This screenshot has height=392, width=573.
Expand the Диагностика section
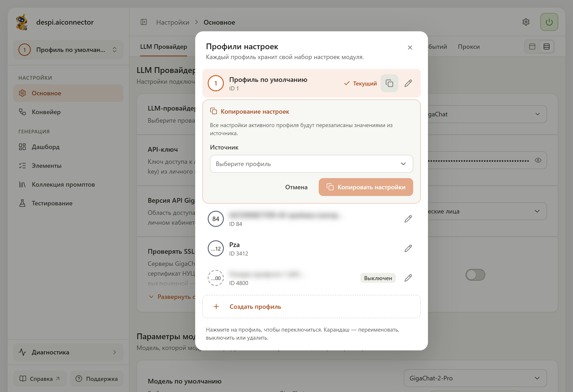[68, 352]
